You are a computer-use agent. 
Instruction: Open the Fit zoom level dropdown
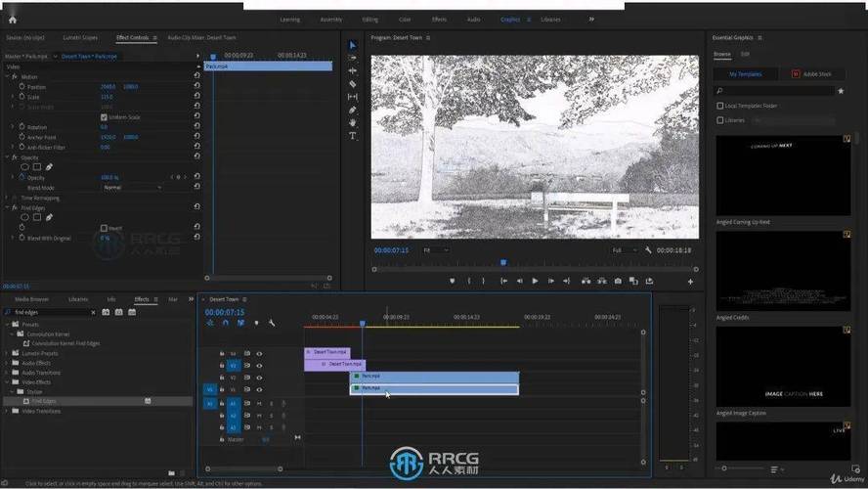(435, 250)
